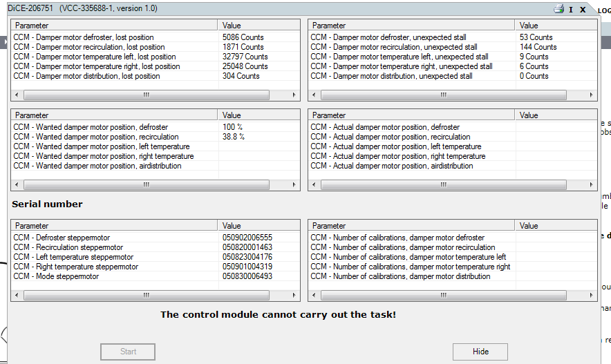611x364 pixels.
Task: Click right scroll arrow of lost position table
Action: 294,95
